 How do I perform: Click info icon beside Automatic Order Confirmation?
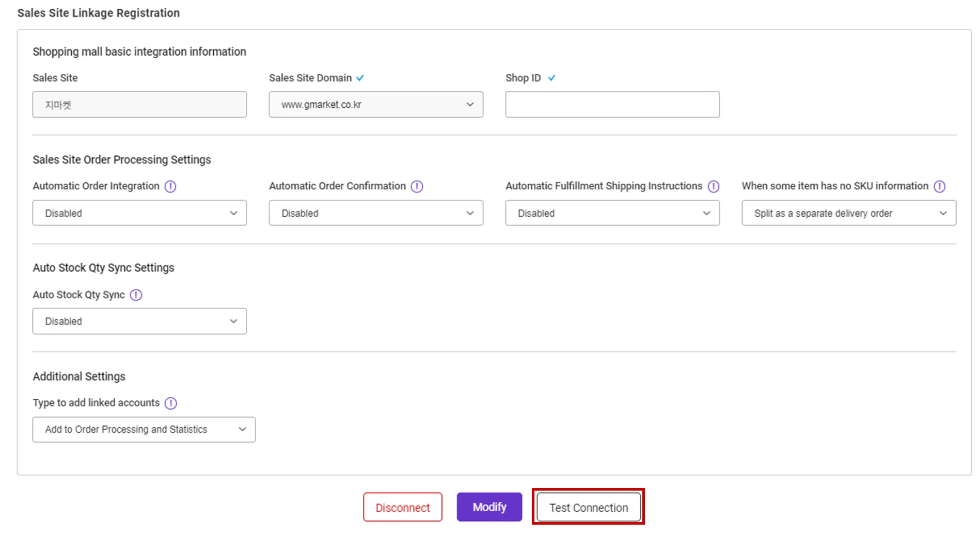tap(417, 186)
